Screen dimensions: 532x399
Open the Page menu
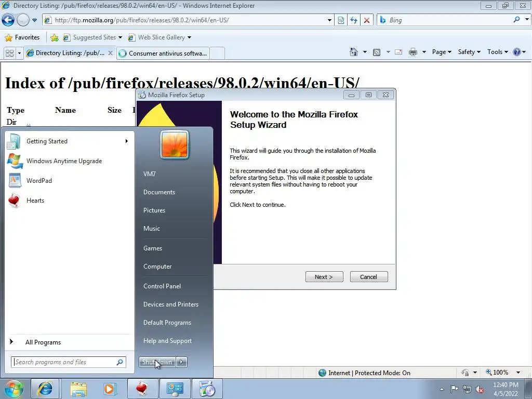click(442, 52)
